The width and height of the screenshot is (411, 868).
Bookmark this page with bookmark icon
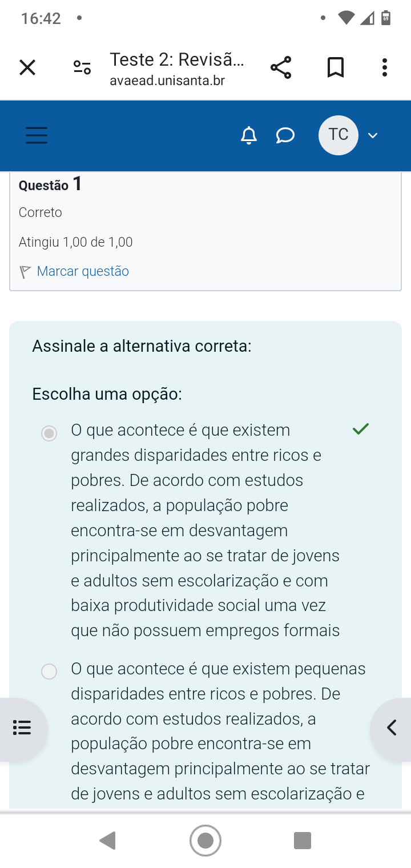(x=335, y=67)
